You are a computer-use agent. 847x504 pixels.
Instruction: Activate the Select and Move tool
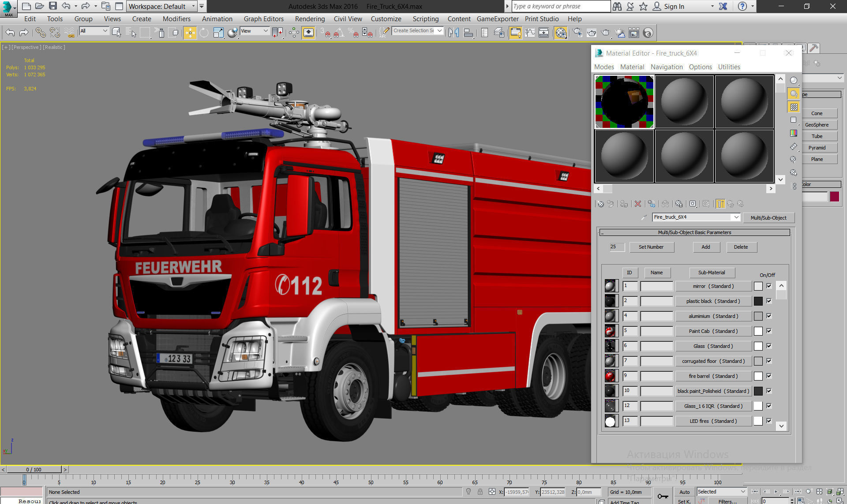point(190,33)
